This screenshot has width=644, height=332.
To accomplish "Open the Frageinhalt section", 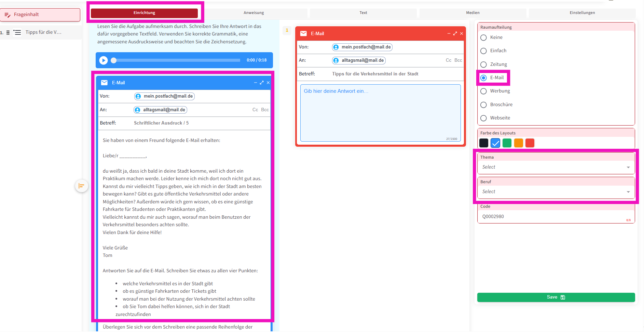I will tap(40, 15).
